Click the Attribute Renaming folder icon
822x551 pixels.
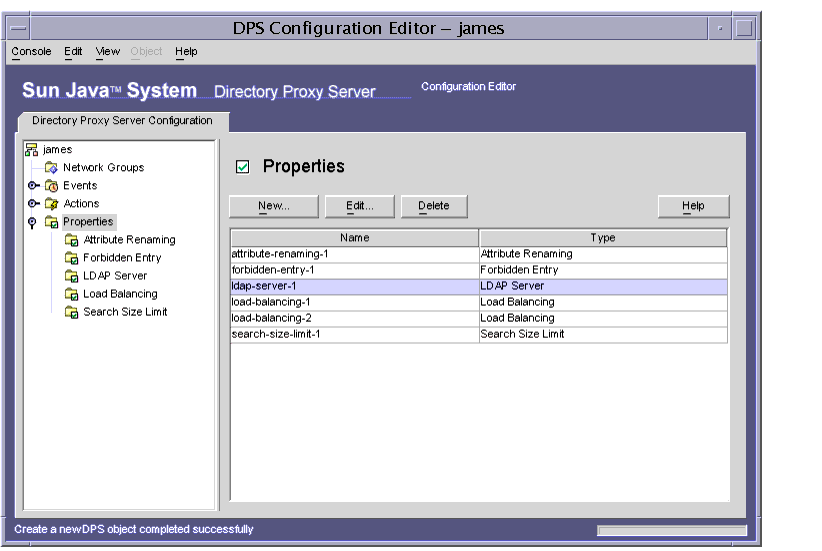pos(71,240)
